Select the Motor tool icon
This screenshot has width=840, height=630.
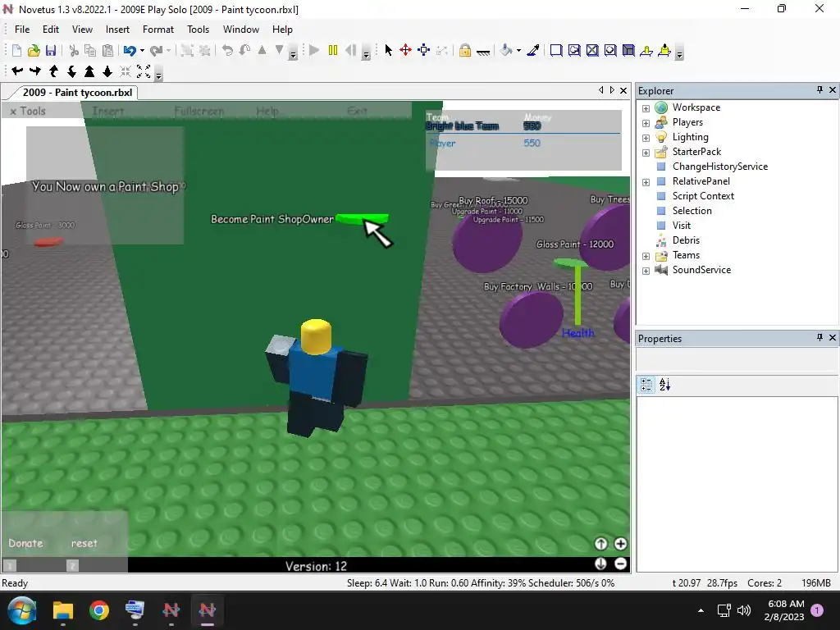click(664, 50)
